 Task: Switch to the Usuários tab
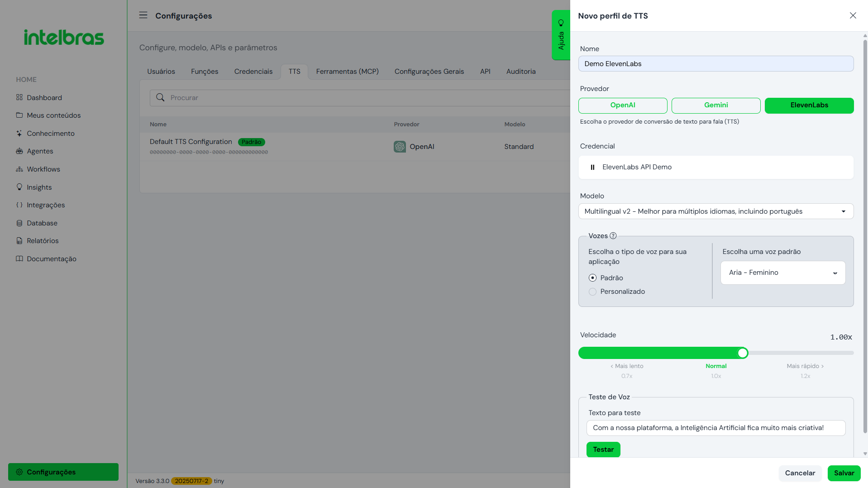(161, 72)
